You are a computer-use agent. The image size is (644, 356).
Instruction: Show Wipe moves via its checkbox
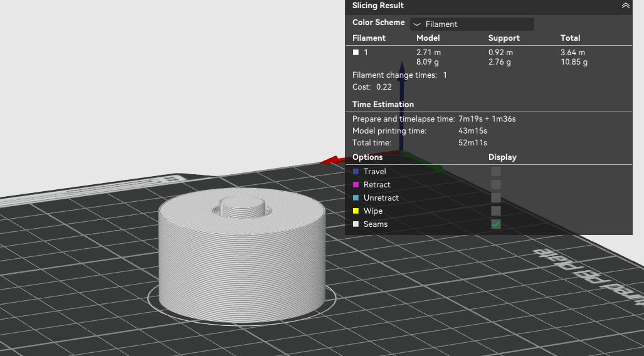click(495, 211)
